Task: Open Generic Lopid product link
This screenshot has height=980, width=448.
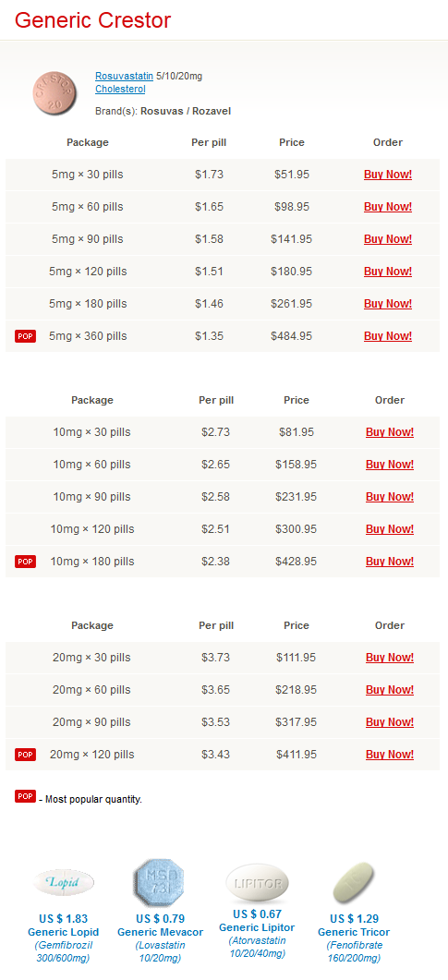Action: (63, 932)
